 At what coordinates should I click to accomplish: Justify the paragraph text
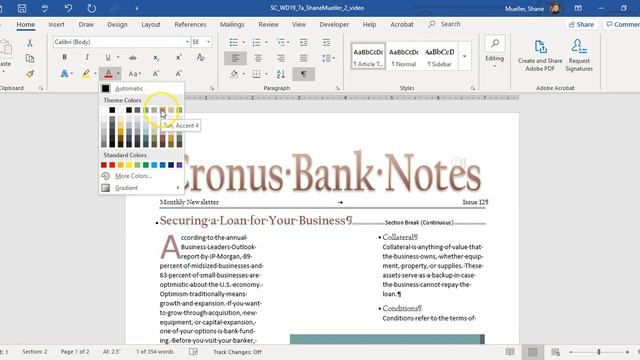click(304, 58)
